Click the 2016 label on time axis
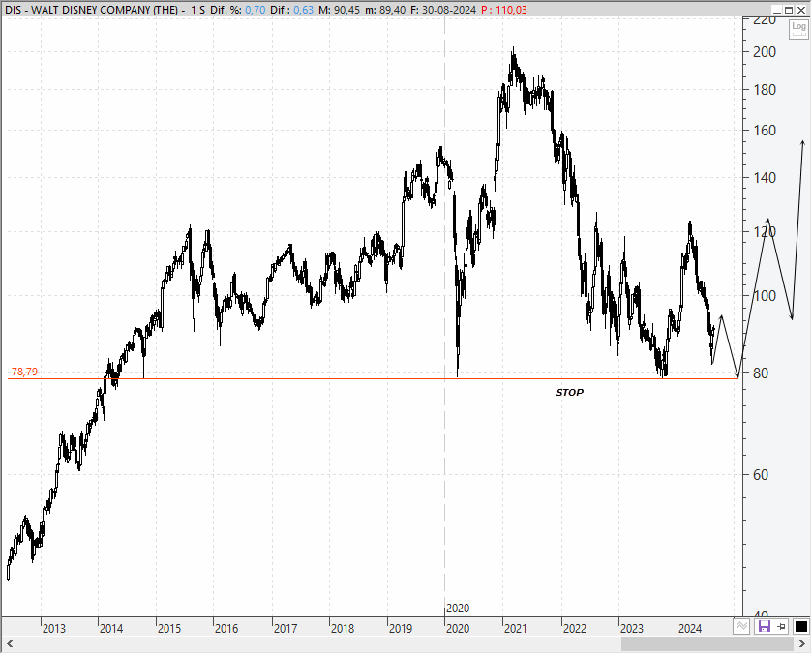Viewport: 812px width, 654px height. click(226, 629)
